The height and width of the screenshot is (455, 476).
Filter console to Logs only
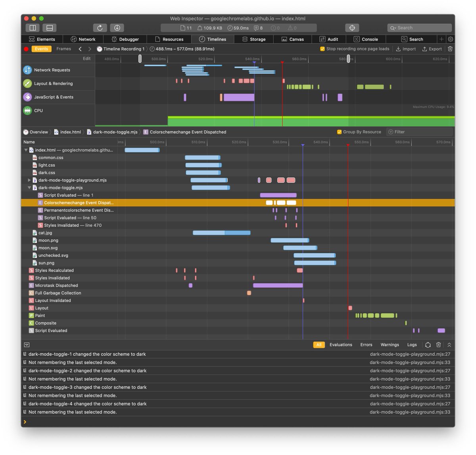[412, 345]
